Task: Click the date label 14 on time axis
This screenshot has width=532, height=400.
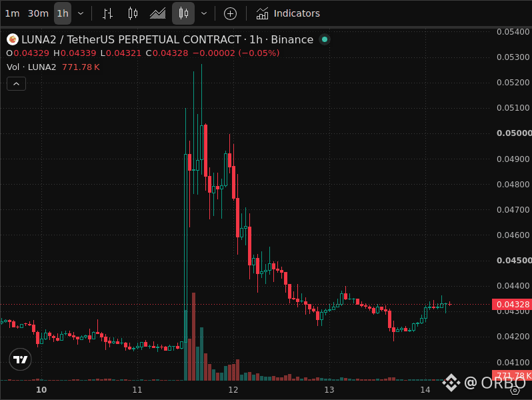Action: [425, 390]
